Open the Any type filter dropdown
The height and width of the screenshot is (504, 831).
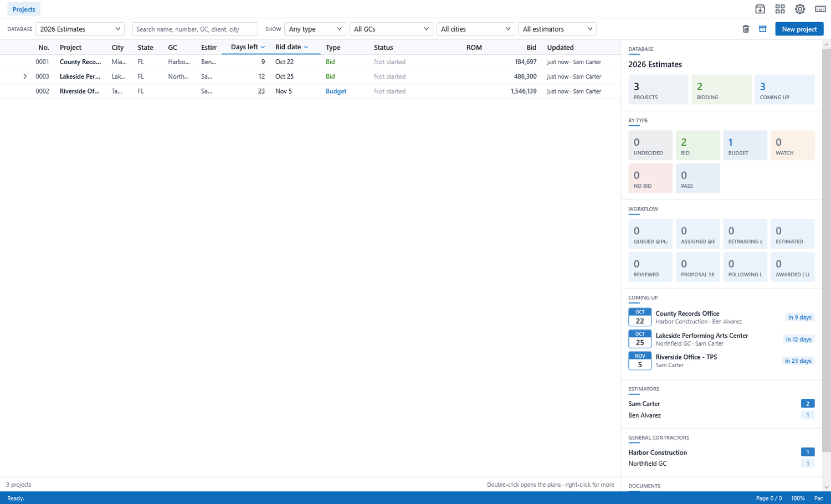point(315,29)
